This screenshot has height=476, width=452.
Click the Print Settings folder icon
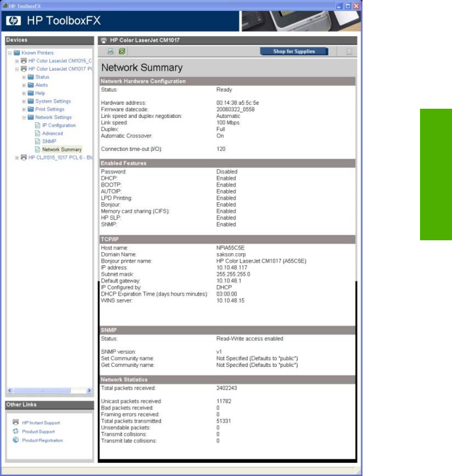pos(31,109)
